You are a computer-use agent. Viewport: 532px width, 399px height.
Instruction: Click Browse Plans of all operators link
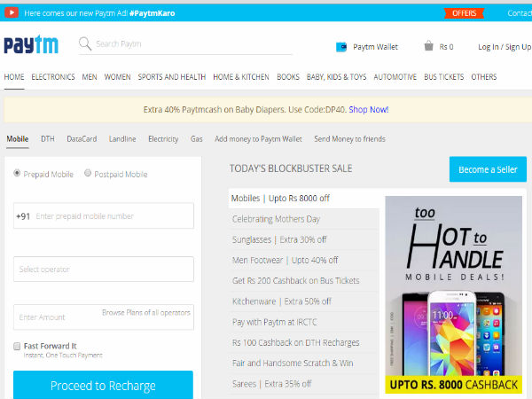pyautogui.click(x=145, y=313)
